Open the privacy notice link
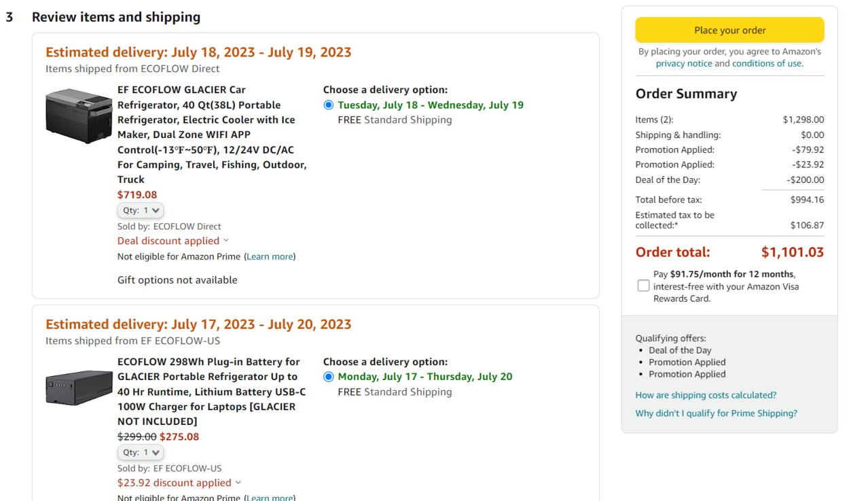This screenshot has height=501, width=868. [x=684, y=63]
